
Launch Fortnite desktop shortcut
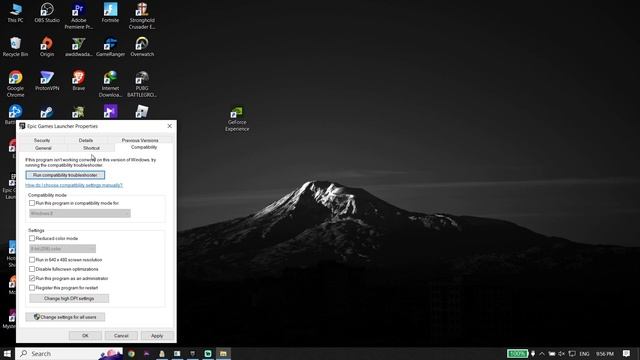point(110,13)
